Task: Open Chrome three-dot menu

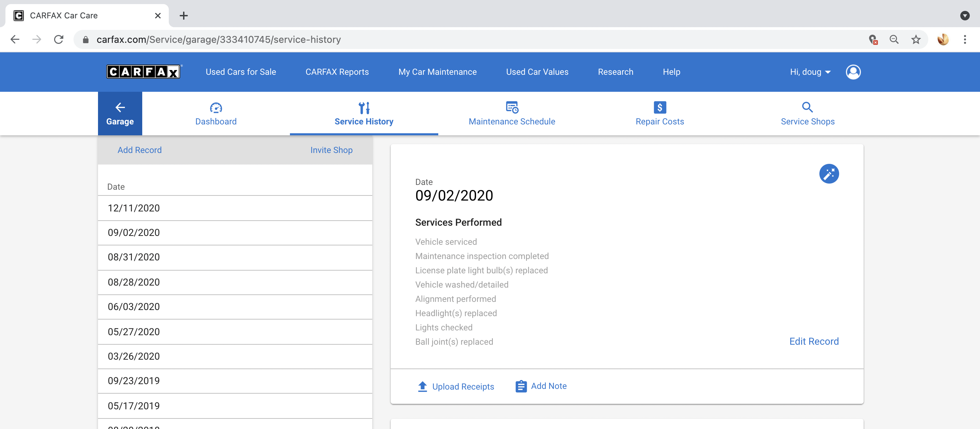Action: [x=964, y=39]
